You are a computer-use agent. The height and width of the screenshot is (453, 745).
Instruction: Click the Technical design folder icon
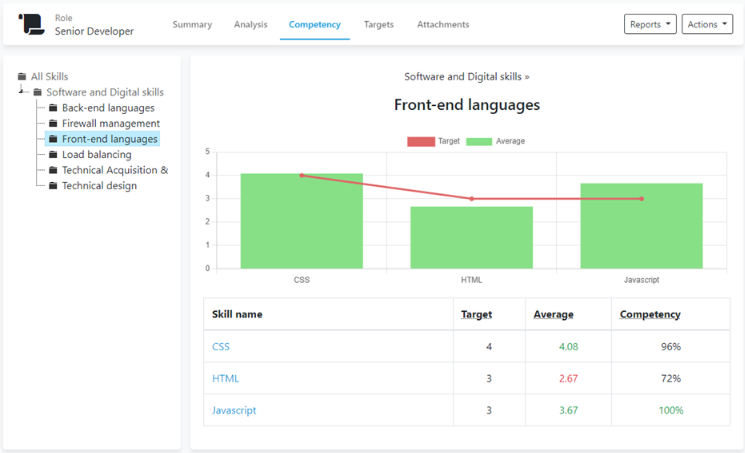click(53, 186)
